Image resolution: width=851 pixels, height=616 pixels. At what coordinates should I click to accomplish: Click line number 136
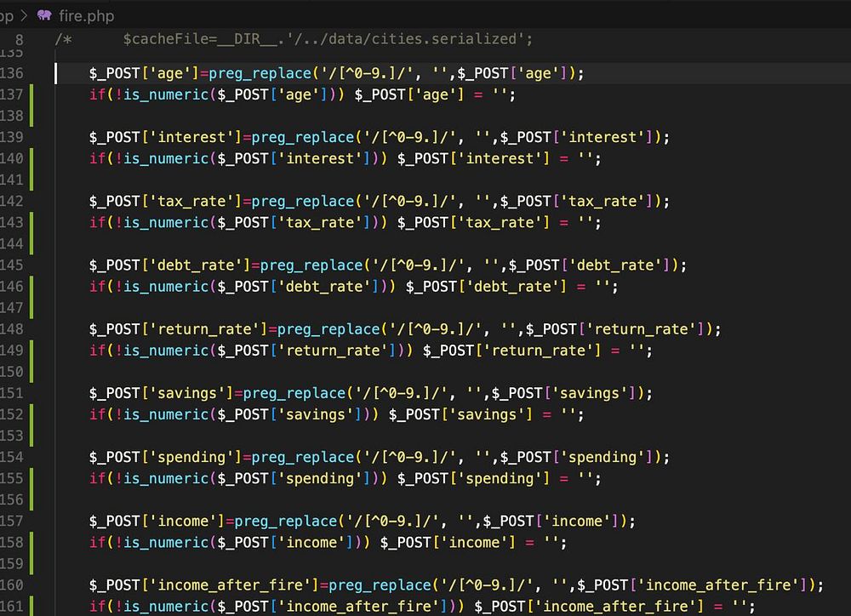(12, 73)
